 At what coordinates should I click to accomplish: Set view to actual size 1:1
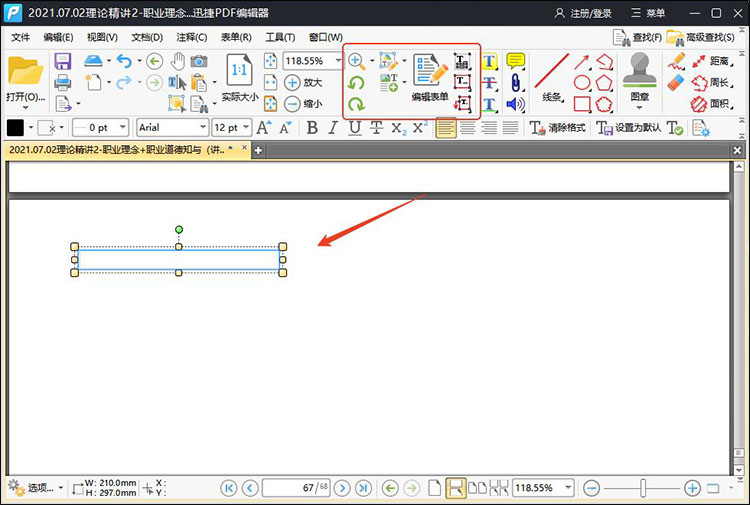coord(239,77)
